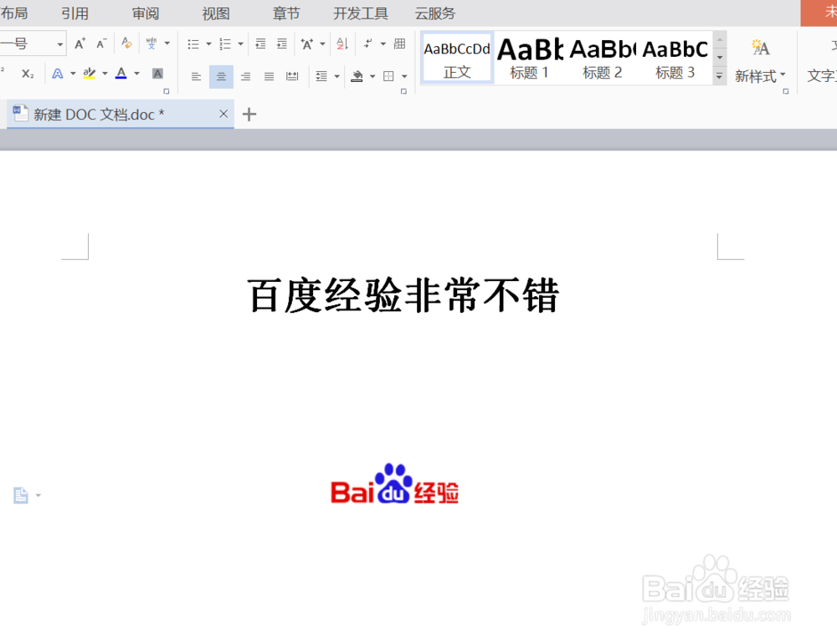837x644 pixels.
Task: Expand text effects dropdown arrow
Action: click(73, 74)
